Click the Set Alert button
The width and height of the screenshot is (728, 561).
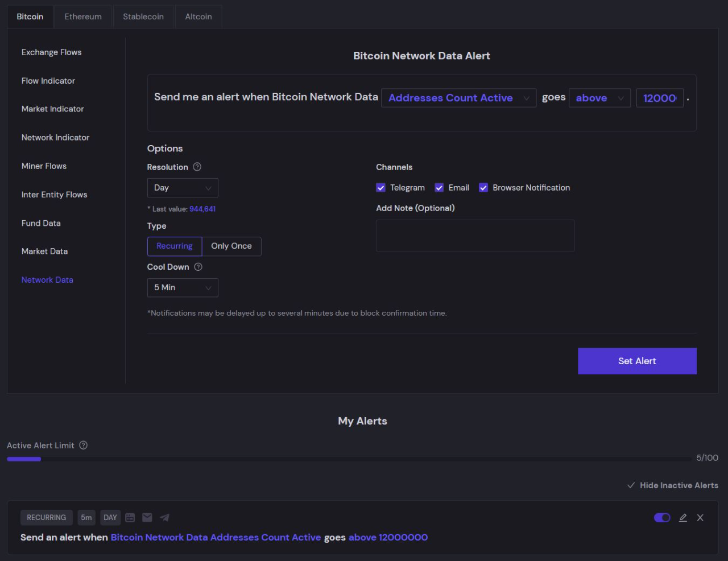pos(637,361)
